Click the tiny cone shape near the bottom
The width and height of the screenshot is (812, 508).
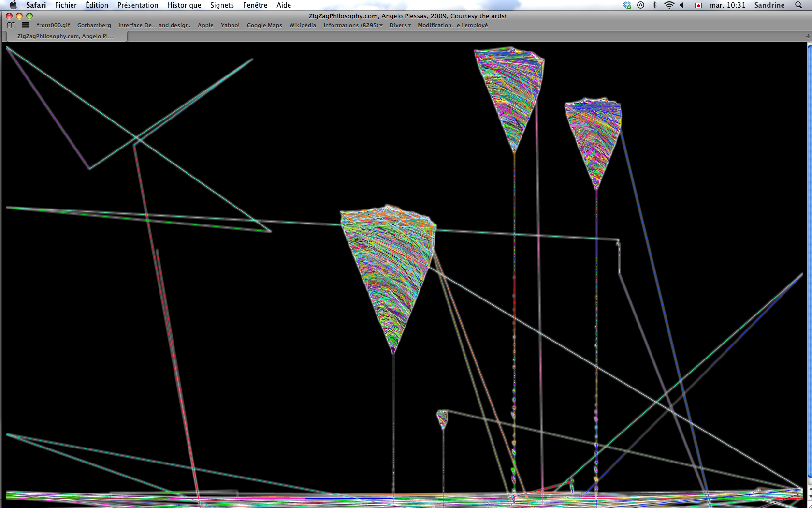click(x=442, y=420)
